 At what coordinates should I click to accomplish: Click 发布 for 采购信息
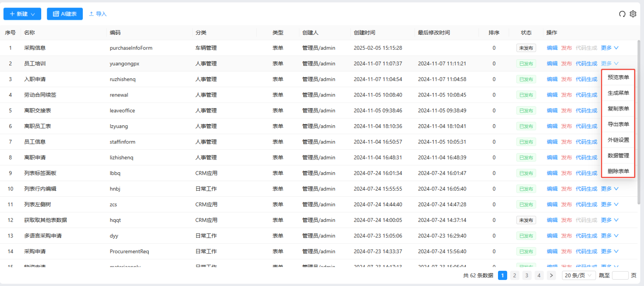click(x=566, y=48)
